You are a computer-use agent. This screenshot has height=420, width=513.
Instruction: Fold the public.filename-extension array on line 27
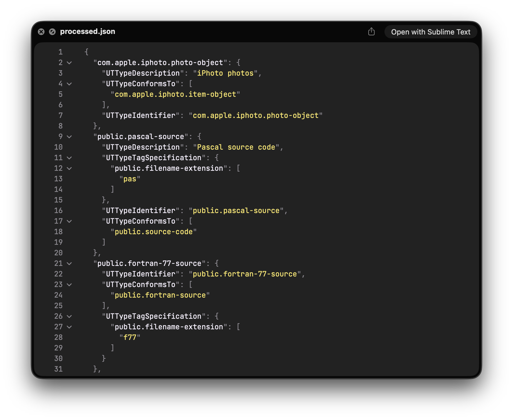(x=70, y=327)
